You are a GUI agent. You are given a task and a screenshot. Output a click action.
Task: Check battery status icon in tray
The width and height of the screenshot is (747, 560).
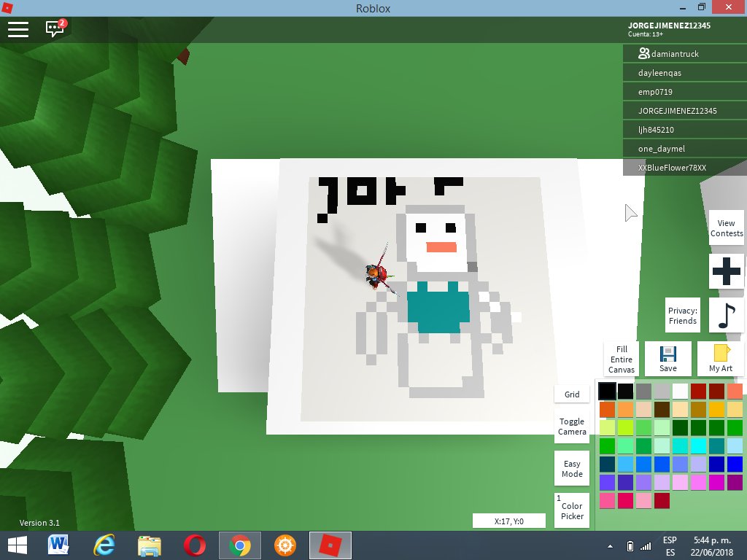pos(630,546)
